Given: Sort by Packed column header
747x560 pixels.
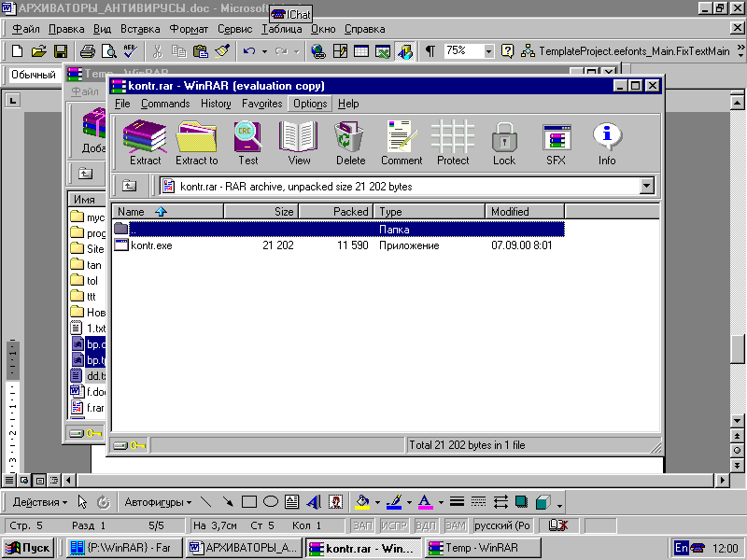Looking at the screenshot, I should click(336, 212).
